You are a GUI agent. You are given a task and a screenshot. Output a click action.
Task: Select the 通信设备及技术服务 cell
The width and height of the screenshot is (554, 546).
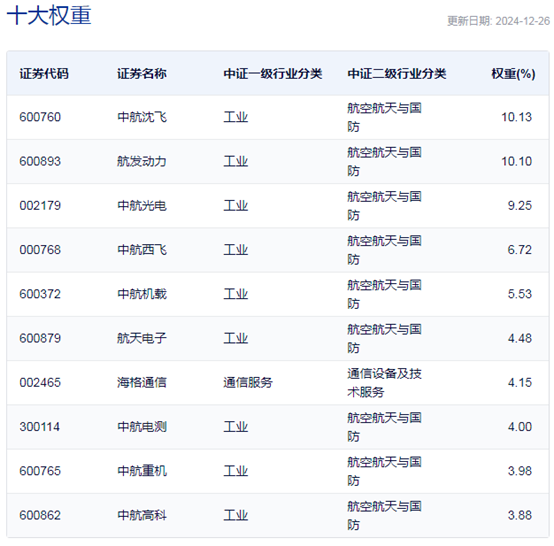pos(384,382)
